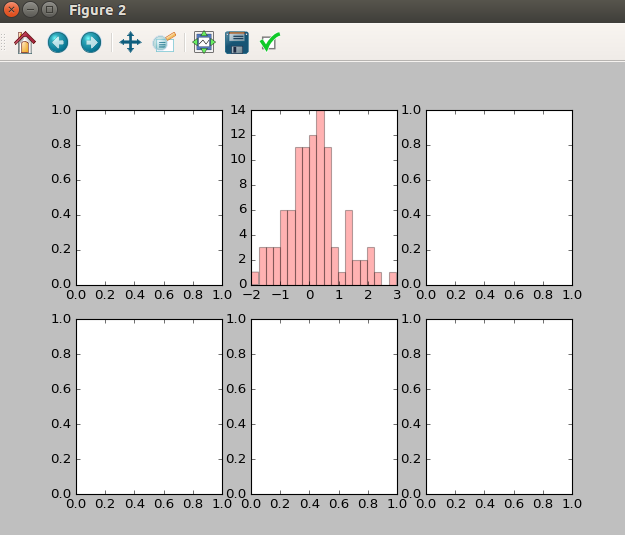Activate the Zoom to rectangle tool
Viewport: 625px width, 535px height.
[164, 42]
